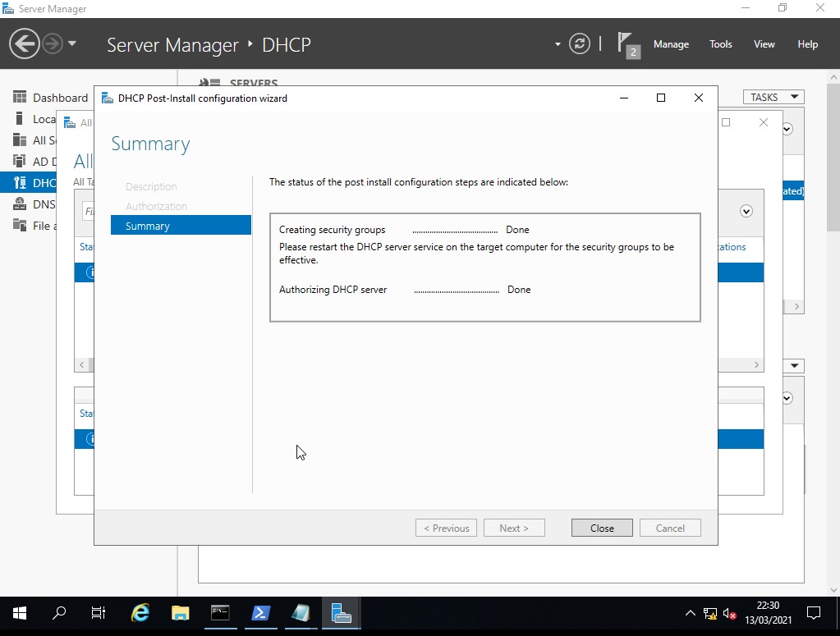Open the Tools menu
The image size is (840, 636).
(x=720, y=44)
